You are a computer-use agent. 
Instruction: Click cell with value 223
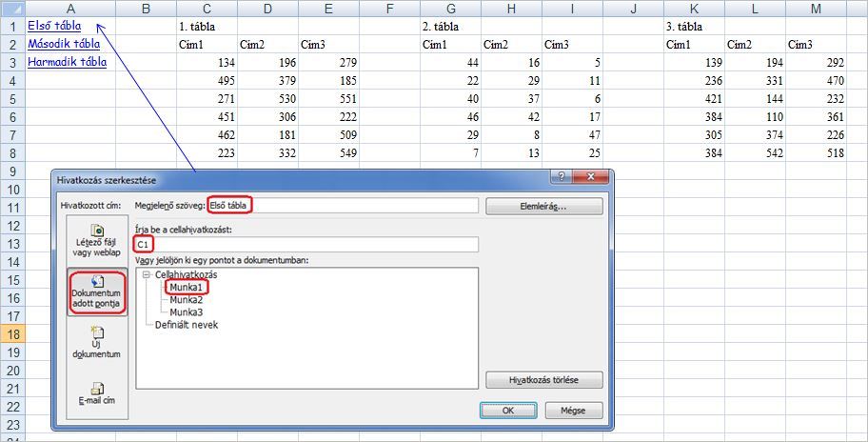pos(207,153)
